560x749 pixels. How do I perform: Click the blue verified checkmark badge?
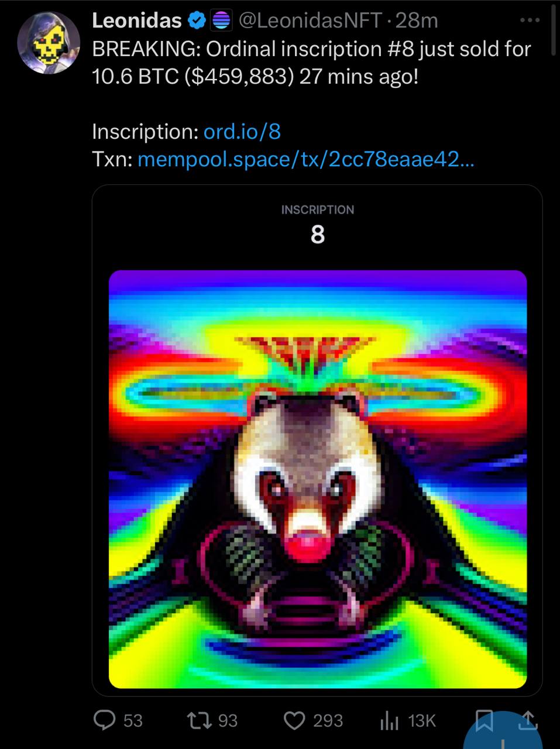click(x=196, y=21)
